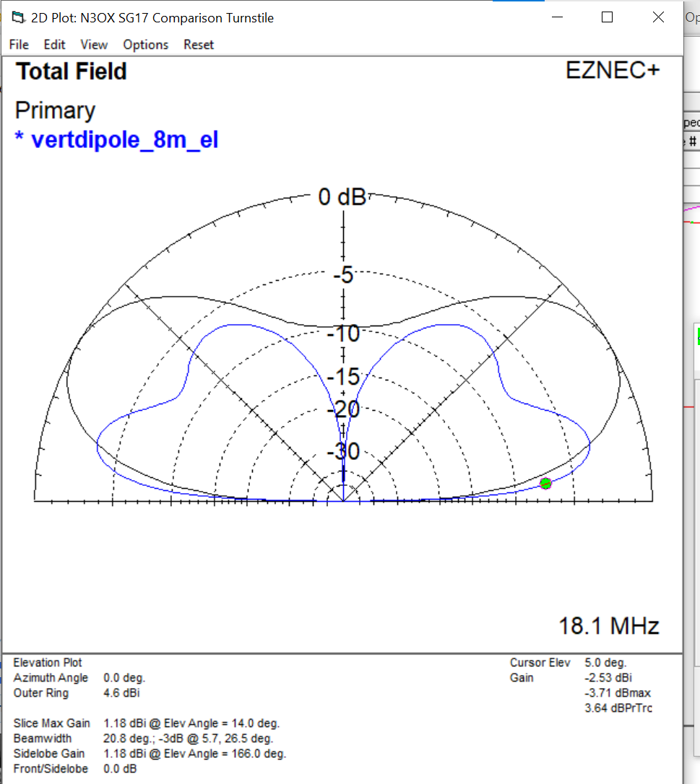Screen dimensions: 700x784
Task: Click the Primary trace heading
Action: pyautogui.click(x=55, y=110)
